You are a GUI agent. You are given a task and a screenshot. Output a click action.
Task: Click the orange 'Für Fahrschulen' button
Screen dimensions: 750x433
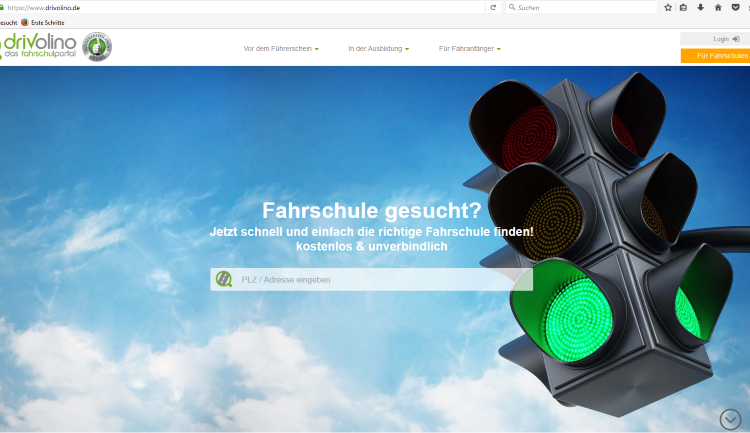coord(714,56)
